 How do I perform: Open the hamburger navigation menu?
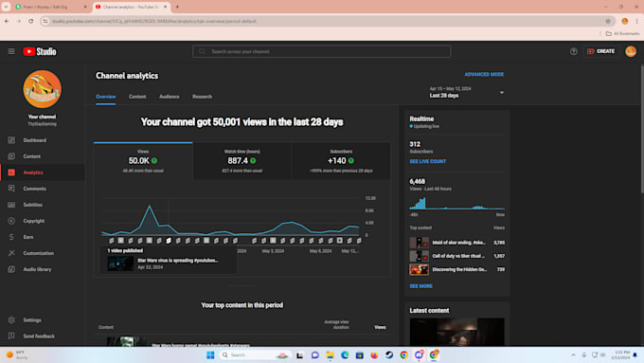(x=11, y=51)
